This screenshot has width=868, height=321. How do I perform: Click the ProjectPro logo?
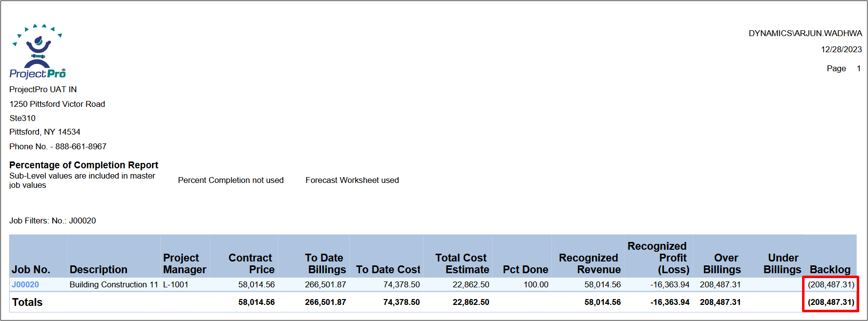[x=38, y=51]
